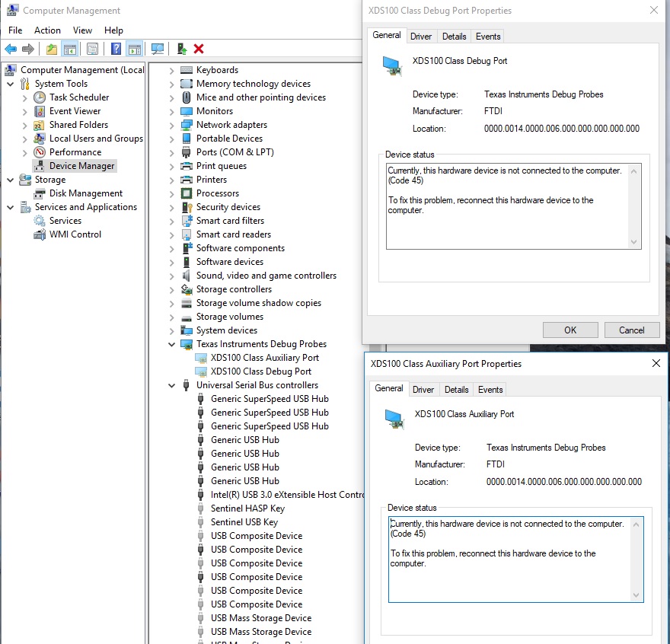Click the Up one level folder icon
670x644 pixels.
52,49
